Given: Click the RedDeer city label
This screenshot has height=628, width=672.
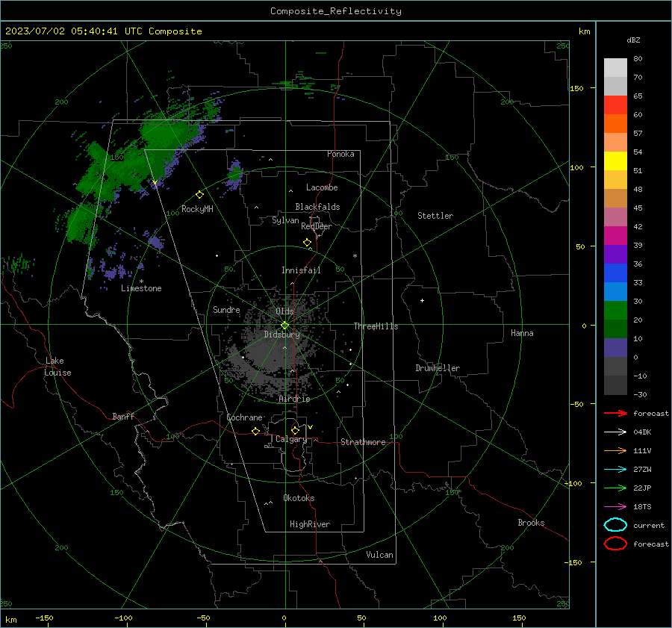Looking at the screenshot, I should click(x=317, y=226).
